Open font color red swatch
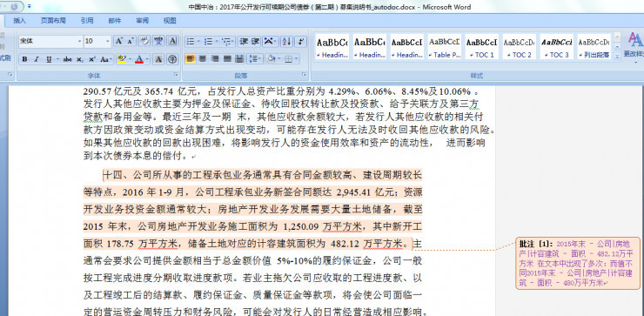 tap(139, 59)
